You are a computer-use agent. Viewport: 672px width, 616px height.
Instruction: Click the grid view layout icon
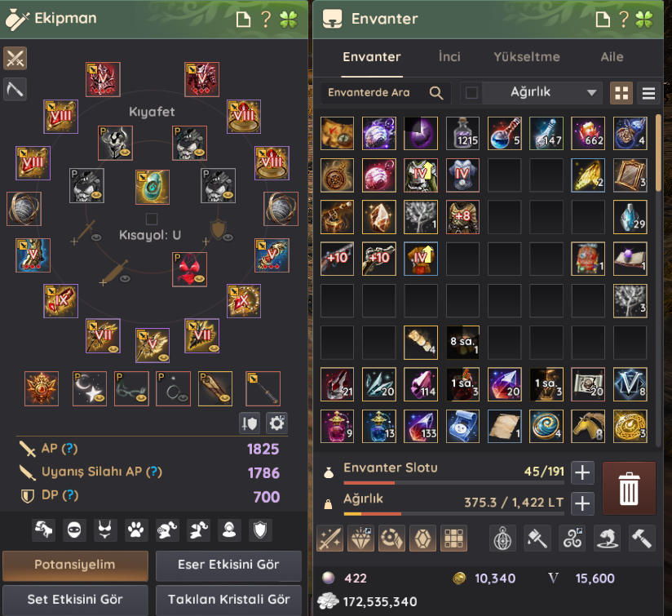pos(621,93)
